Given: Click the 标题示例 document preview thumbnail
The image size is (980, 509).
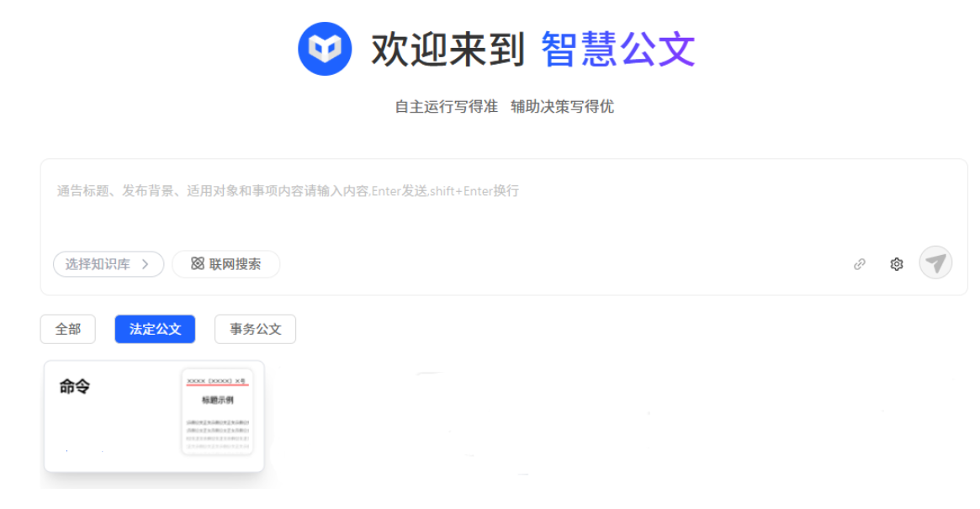Looking at the screenshot, I should coord(218,411).
